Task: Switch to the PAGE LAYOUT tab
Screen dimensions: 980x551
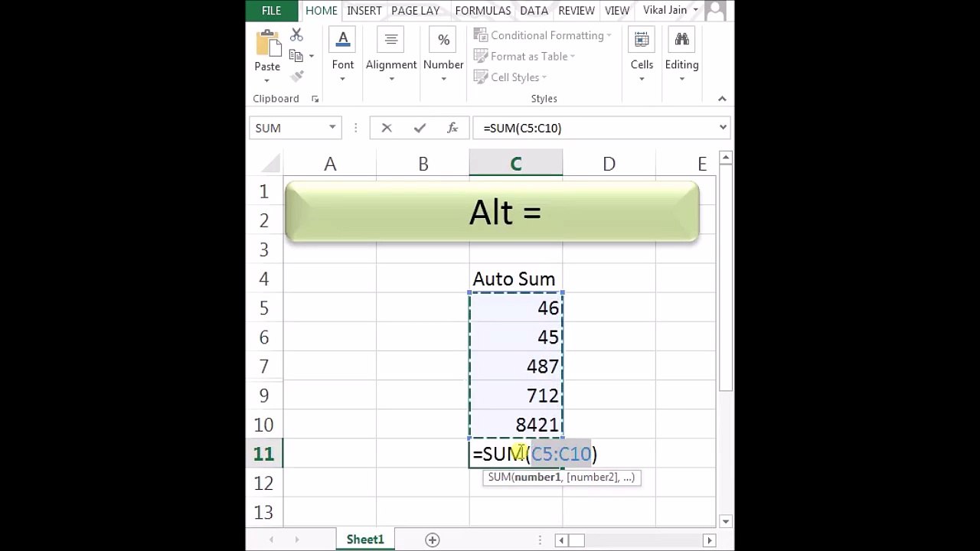Action: click(x=415, y=11)
